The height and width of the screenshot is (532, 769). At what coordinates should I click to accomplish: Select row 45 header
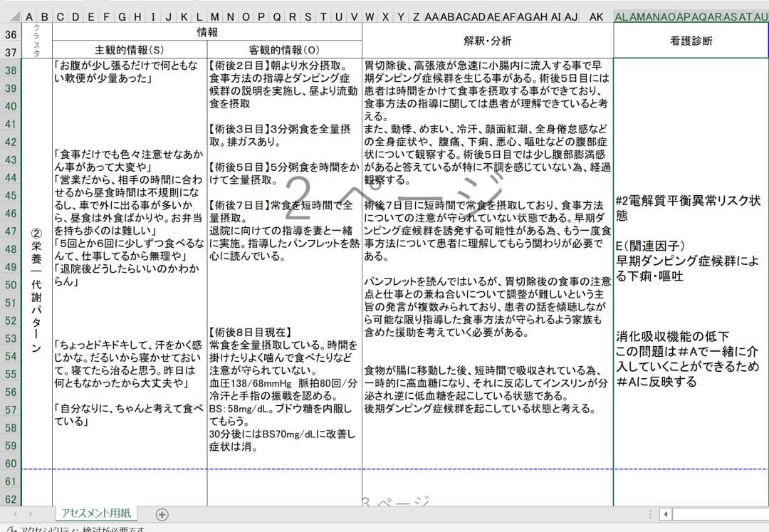(11, 196)
